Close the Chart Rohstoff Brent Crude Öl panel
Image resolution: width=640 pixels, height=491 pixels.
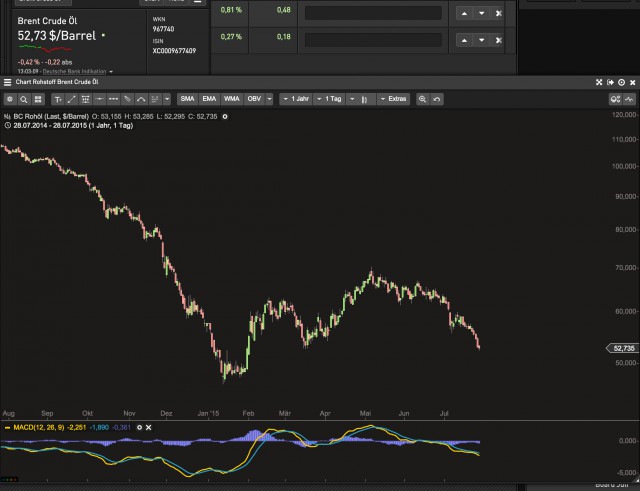[x=632, y=82]
